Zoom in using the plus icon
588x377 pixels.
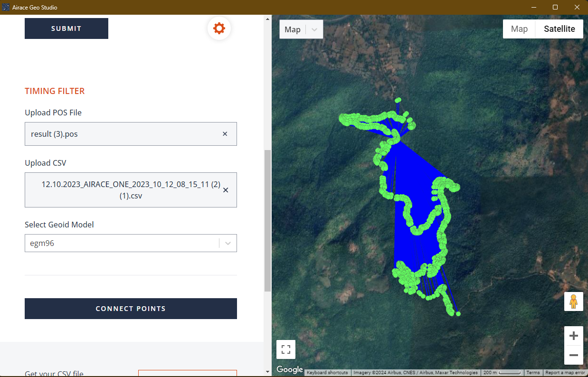click(x=574, y=335)
